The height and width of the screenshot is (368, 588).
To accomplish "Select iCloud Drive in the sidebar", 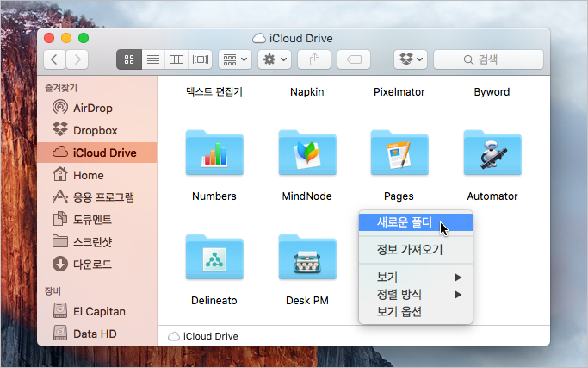I will [x=97, y=153].
